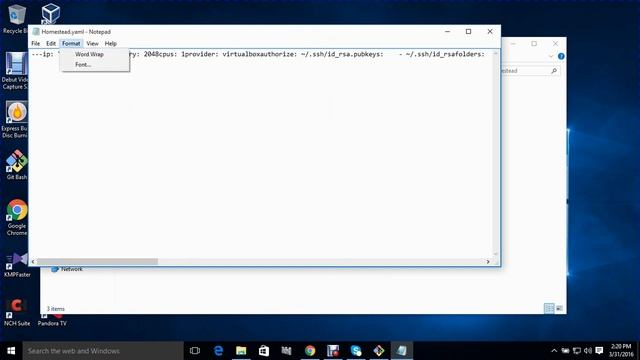
Task: Open the VirtualBox cube desktop icon
Action: tap(51, 13)
